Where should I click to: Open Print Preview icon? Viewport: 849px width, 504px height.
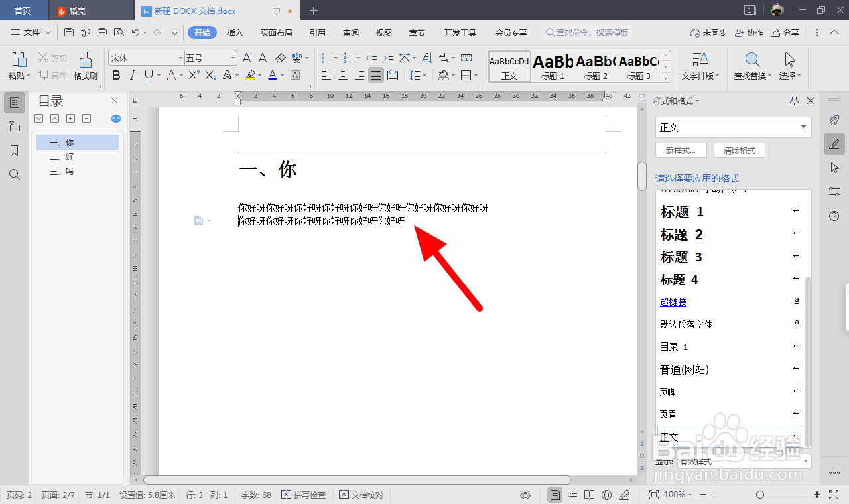[x=119, y=32]
